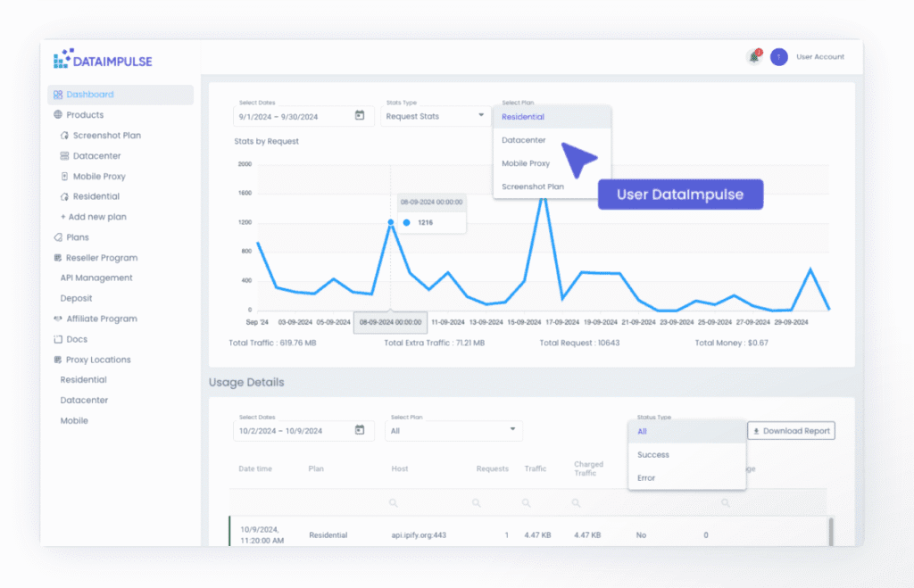
Task: Click the chart dates input field
Action: point(303,116)
